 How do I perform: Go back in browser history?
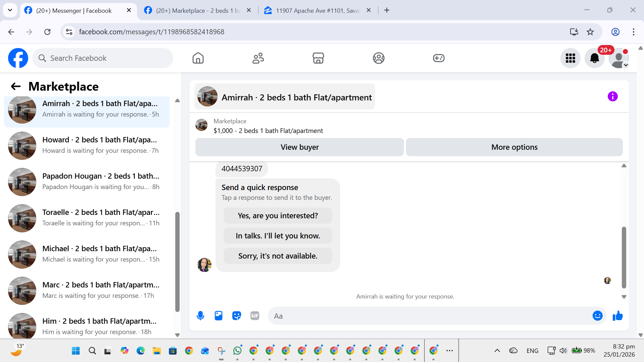11,32
